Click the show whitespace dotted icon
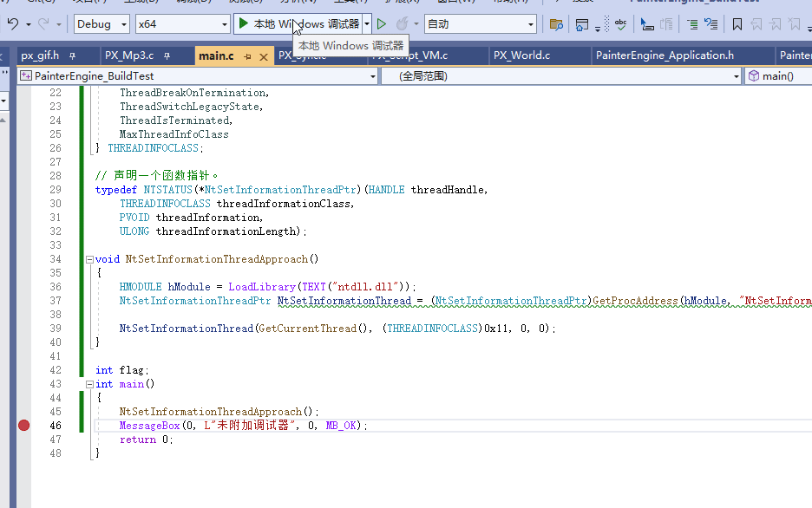This screenshot has width=812, height=508. click(606, 23)
